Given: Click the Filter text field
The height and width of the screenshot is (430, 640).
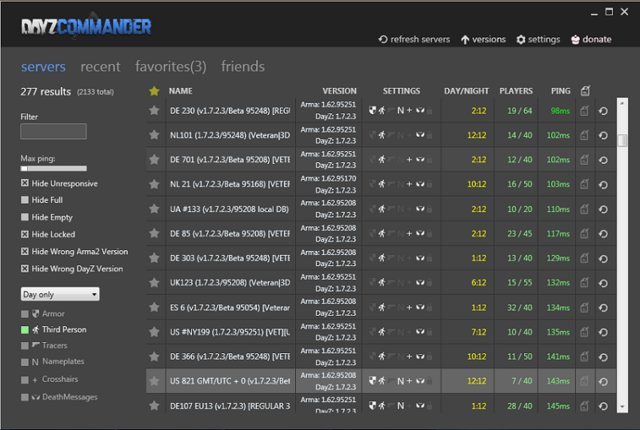Looking at the screenshot, I should click(52, 131).
